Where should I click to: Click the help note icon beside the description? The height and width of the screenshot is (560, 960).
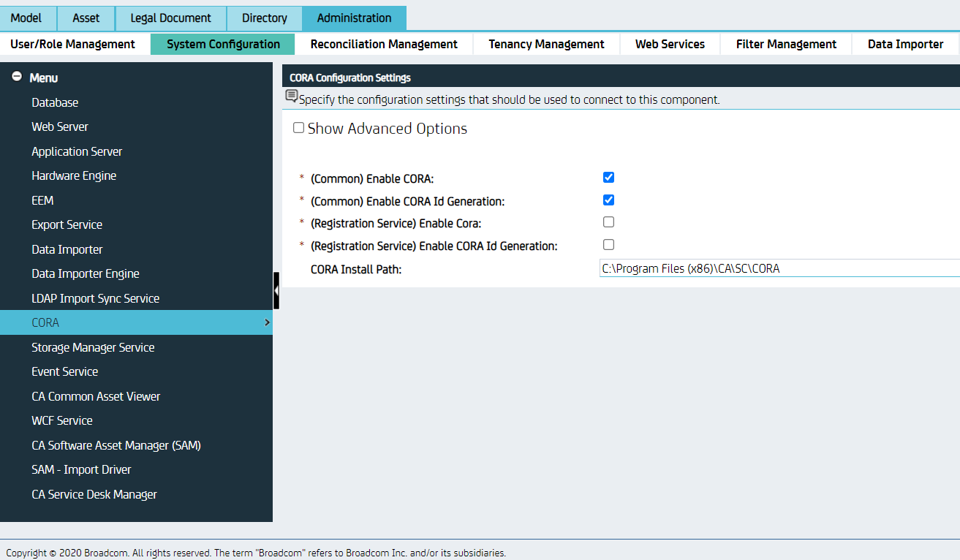click(292, 97)
